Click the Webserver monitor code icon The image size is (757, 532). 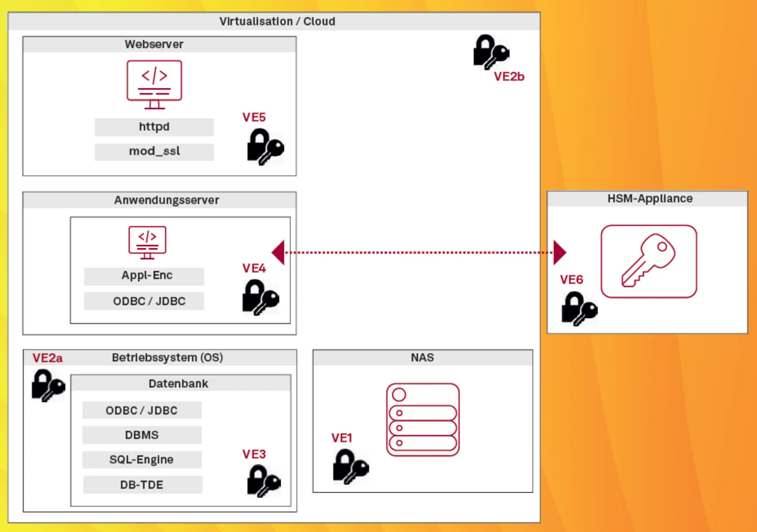click(154, 84)
